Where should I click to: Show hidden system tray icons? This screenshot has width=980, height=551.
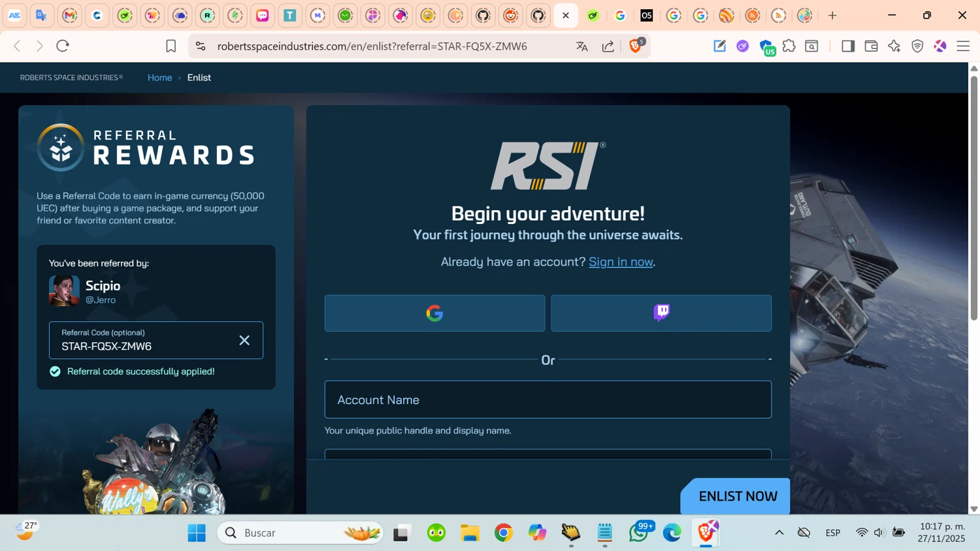tap(779, 533)
